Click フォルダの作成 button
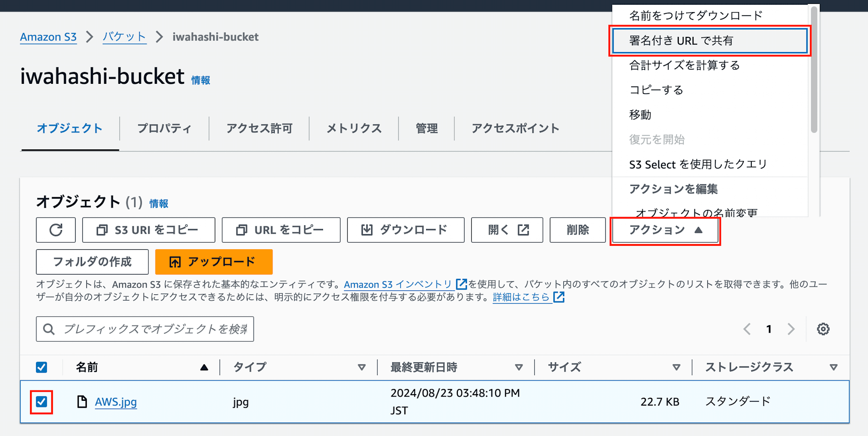The image size is (868, 436). pos(92,262)
